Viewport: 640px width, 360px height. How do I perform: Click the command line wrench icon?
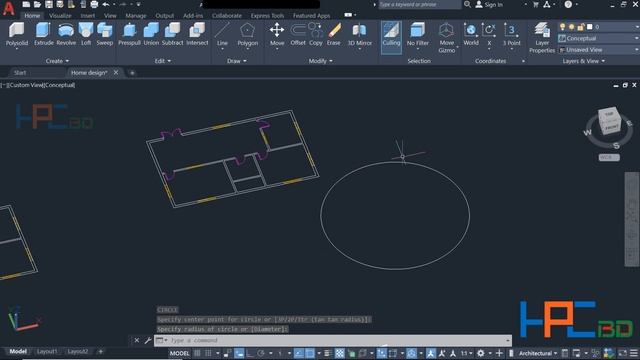(x=148, y=340)
